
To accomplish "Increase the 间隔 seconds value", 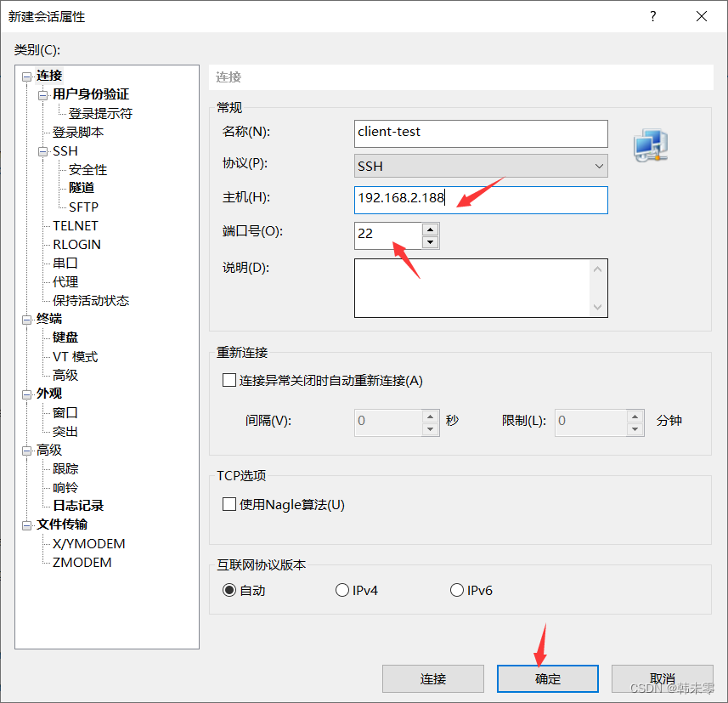I will pyautogui.click(x=431, y=417).
